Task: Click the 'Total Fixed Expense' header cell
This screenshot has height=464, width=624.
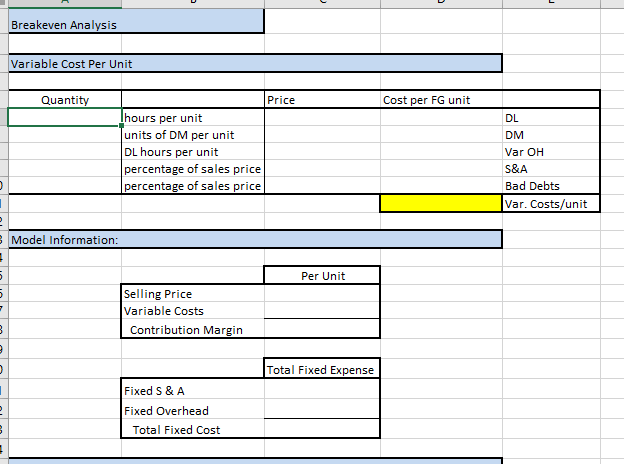Action: coord(322,369)
